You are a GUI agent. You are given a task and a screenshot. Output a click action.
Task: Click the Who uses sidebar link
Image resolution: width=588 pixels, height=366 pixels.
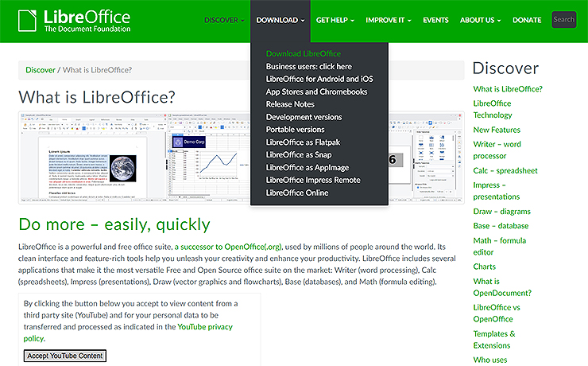point(489,360)
